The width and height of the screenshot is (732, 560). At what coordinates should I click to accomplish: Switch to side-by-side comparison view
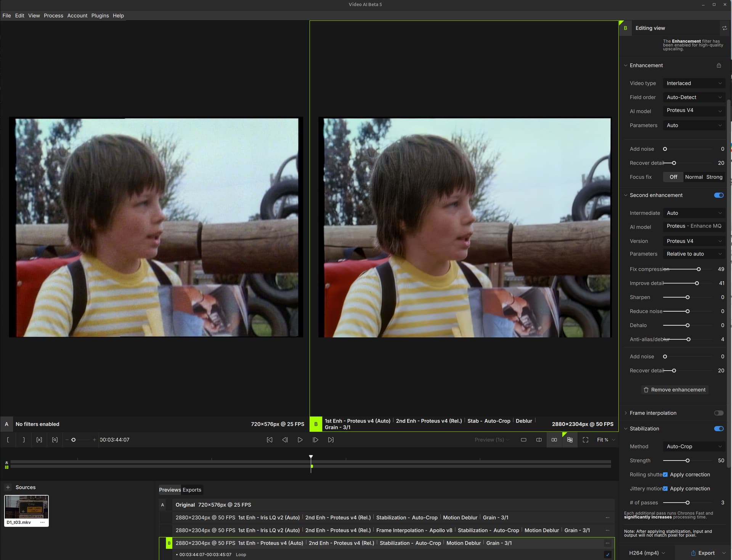554,440
